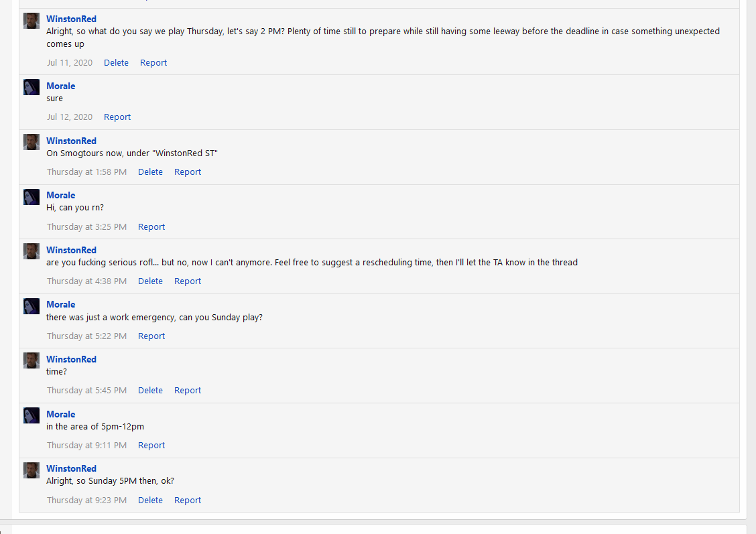Report the Thursday 5:22 PM message

tap(151, 336)
